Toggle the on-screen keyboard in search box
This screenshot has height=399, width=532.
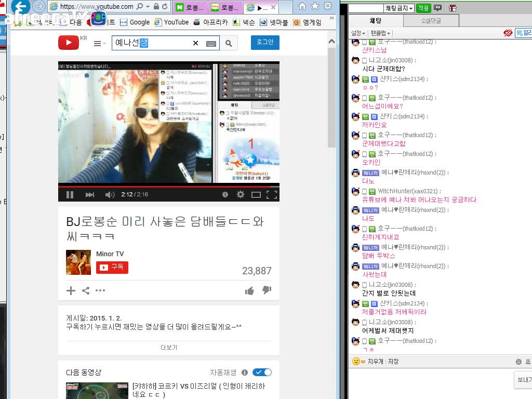[211, 43]
